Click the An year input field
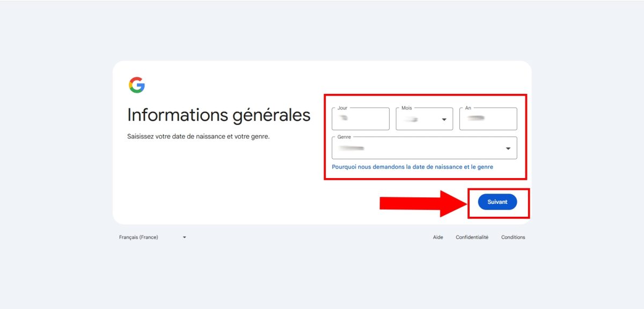Screen dimensions: 644x309 coord(488,119)
